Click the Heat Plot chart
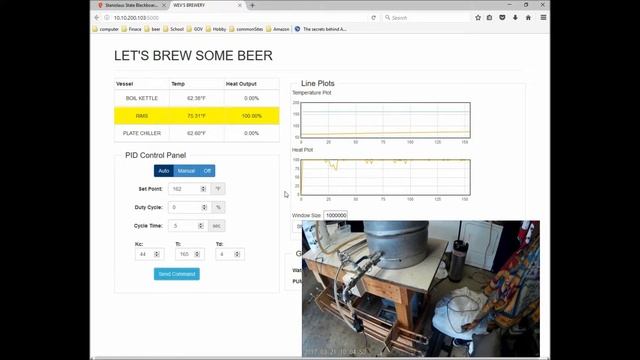The width and height of the screenshot is (640, 360). click(x=385, y=177)
